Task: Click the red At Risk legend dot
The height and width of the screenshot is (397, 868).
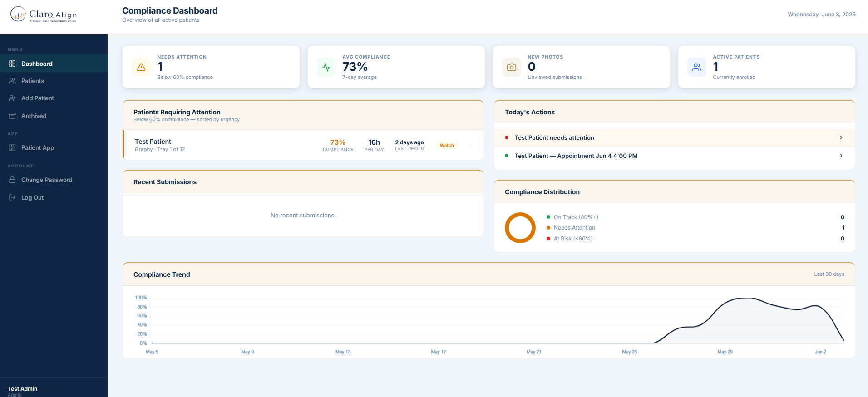Action: coord(548,238)
